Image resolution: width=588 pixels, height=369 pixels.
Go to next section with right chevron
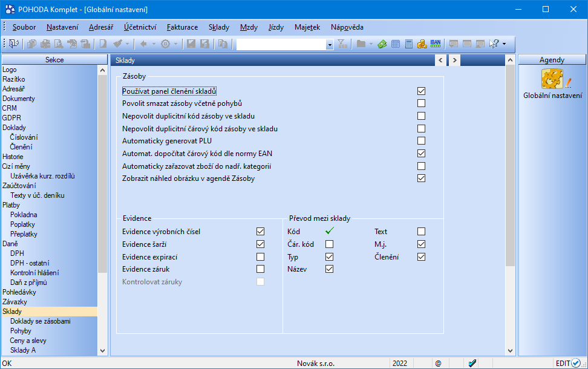click(454, 60)
